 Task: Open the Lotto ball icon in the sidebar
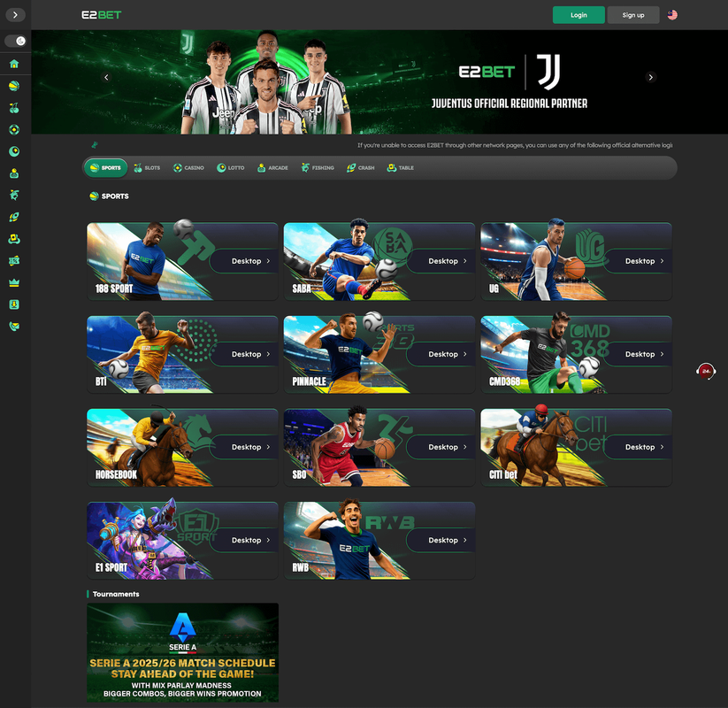14,151
